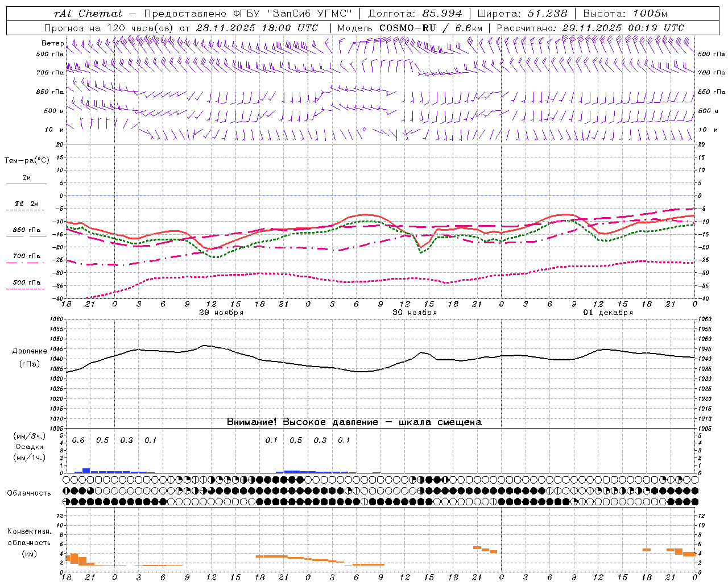
Task: Click the Ветер panel label
Action: 52,43
